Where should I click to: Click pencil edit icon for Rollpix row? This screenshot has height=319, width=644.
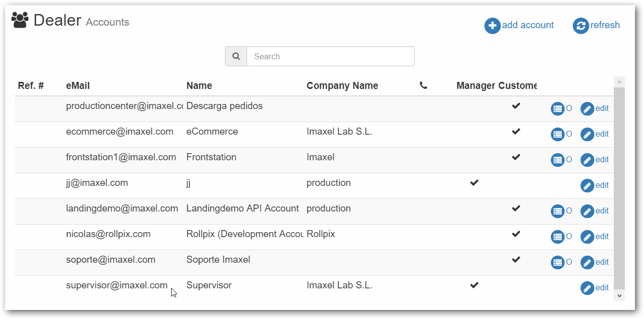(x=587, y=237)
